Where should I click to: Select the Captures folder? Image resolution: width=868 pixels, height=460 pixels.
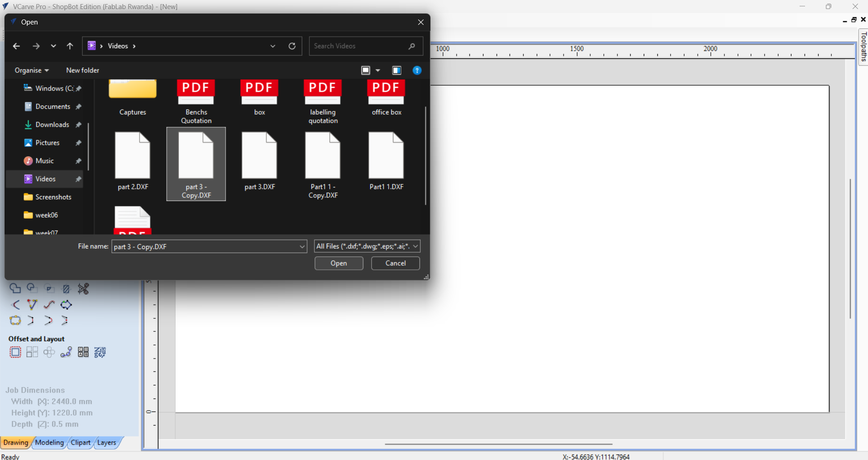pyautogui.click(x=133, y=98)
